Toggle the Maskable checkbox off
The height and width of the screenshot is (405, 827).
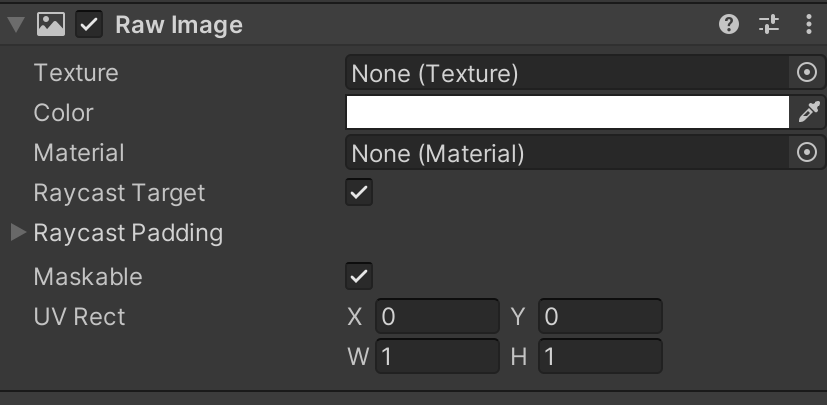(x=359, y=276)
